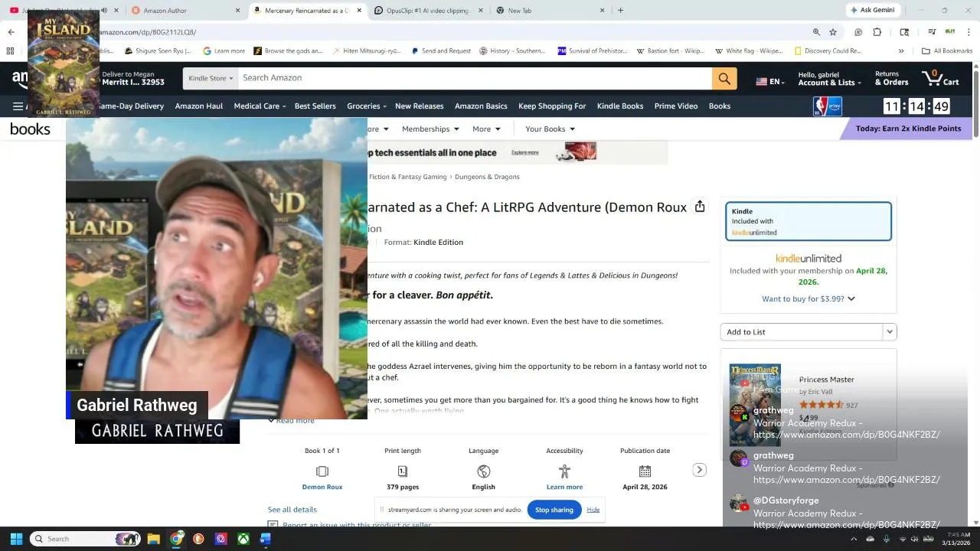Expand Groceries menu

366,106
